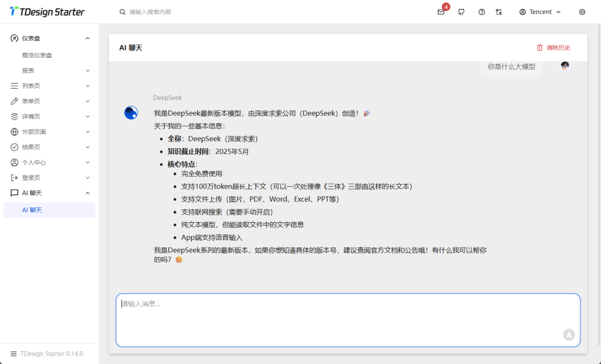Click the 支持联网搜索 bullet line

(x=227, y=212)
